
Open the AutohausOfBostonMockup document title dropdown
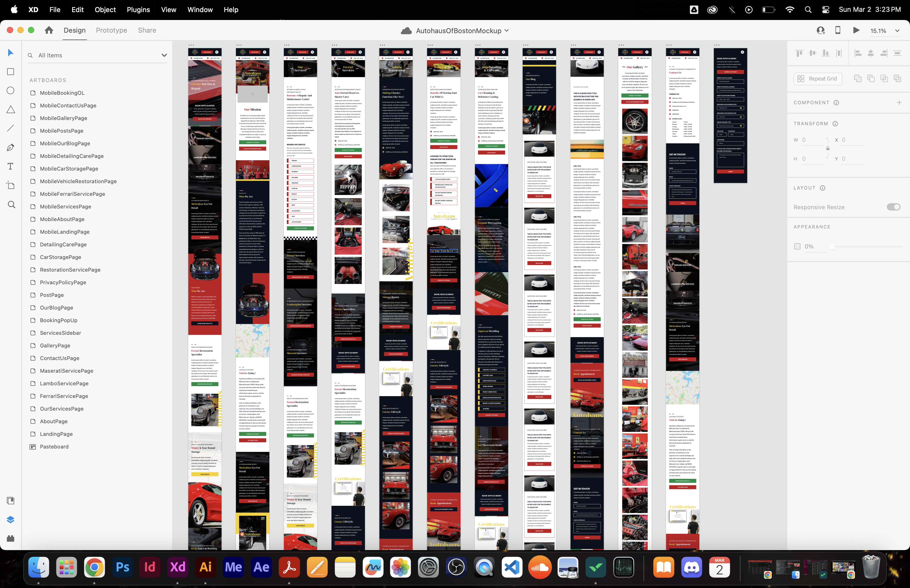click(x=506, y=31)
